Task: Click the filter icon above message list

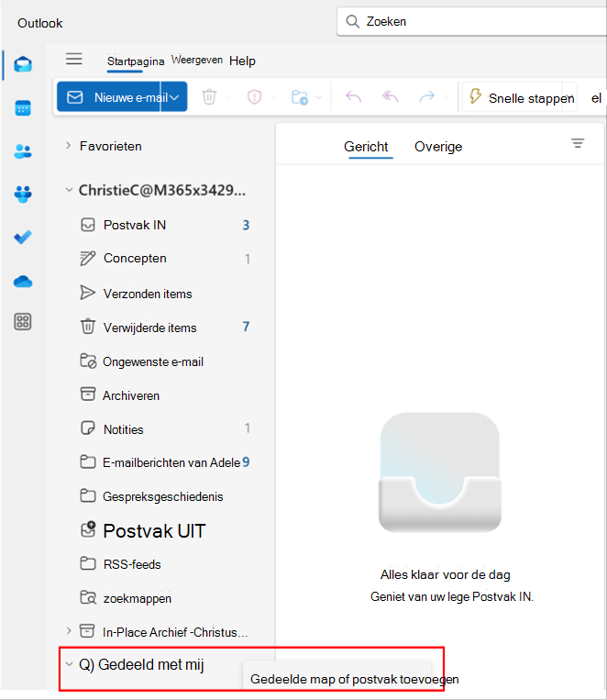Action: 578,143
